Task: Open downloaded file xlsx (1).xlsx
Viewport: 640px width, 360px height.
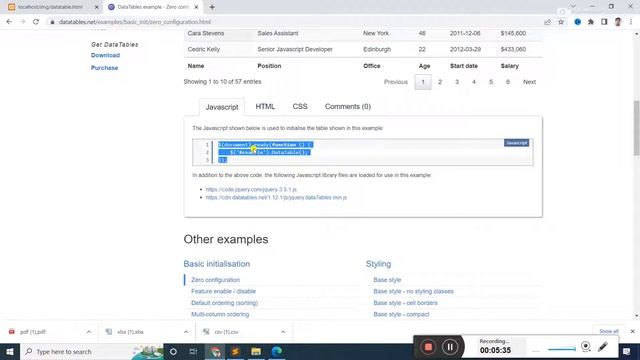Action: 130,332
